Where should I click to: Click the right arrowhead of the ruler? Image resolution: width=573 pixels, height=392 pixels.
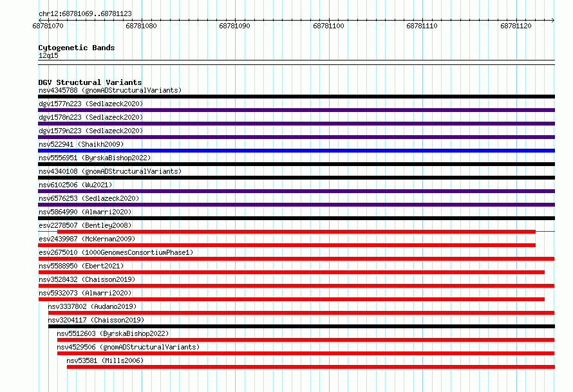(553, 20)
